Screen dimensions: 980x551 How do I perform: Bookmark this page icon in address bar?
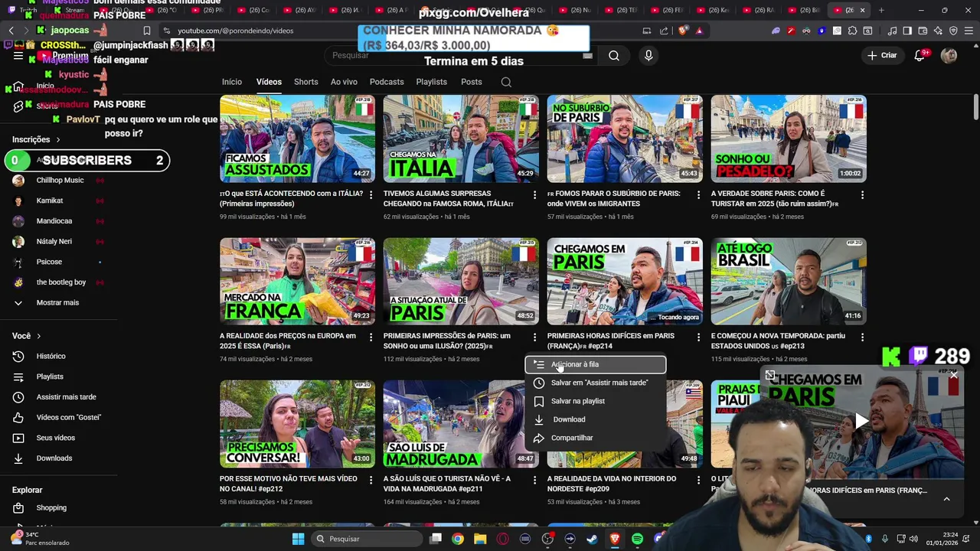[147, 31]
